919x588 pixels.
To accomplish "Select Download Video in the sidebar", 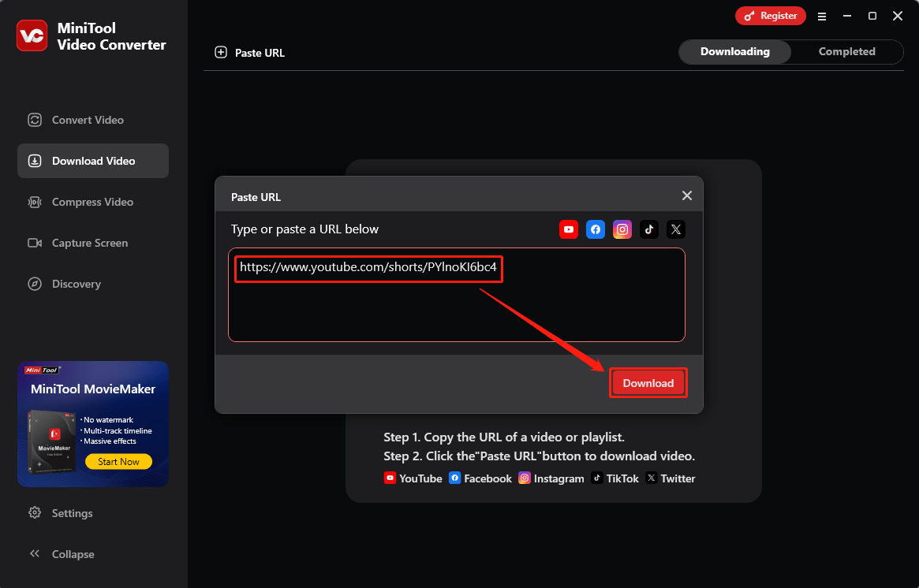I will click(93, 161).
